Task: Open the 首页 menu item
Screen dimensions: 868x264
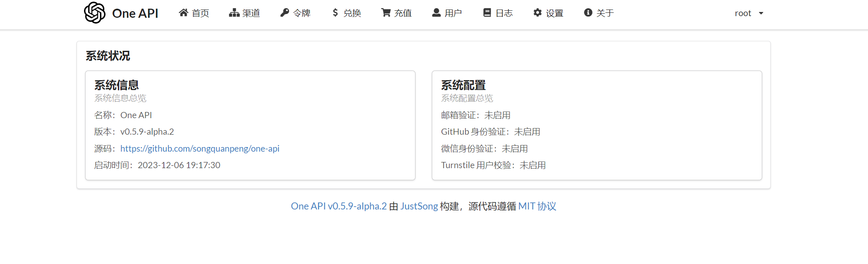Action: [194, 13]
